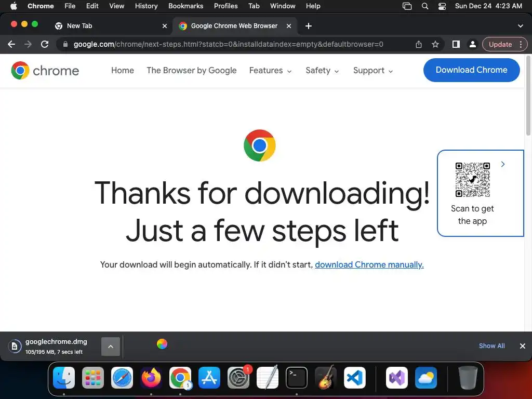Go to Home in site navigation
The width and height of the screenshot is (532, 399).
123,70
